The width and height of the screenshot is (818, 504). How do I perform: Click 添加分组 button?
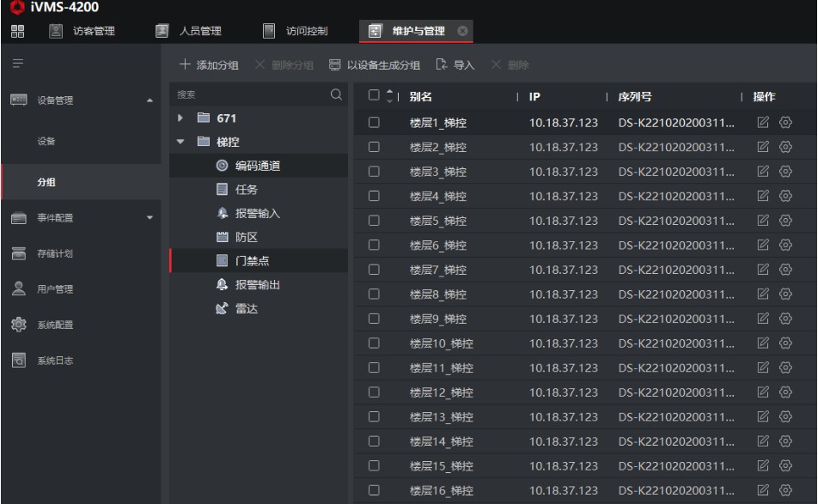coord(209,65)
